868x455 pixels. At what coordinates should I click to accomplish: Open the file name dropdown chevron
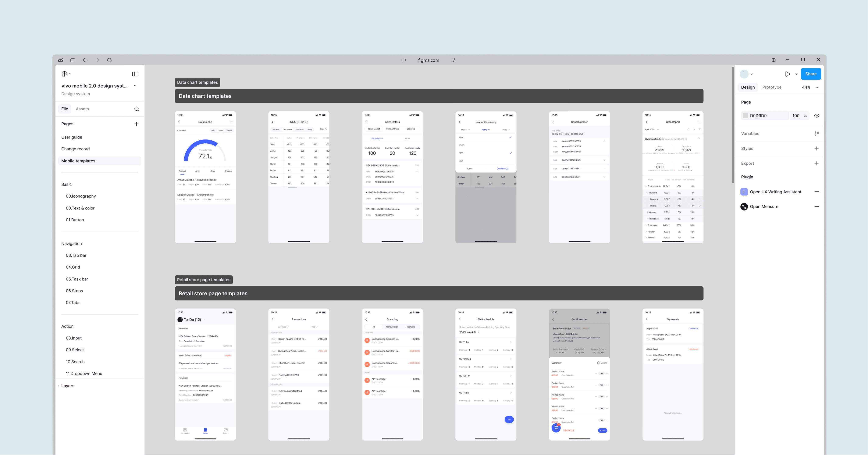pyautogui.click(x=135, y=86)
